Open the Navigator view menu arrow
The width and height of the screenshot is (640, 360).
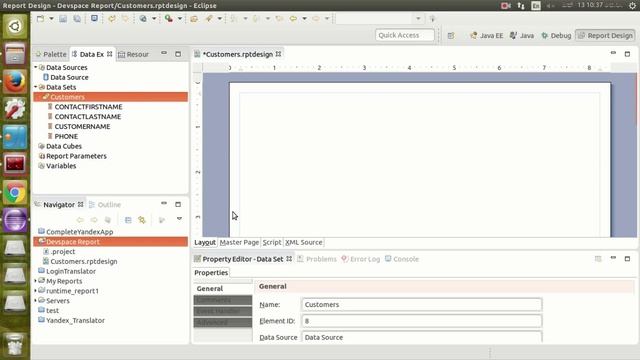179,219
